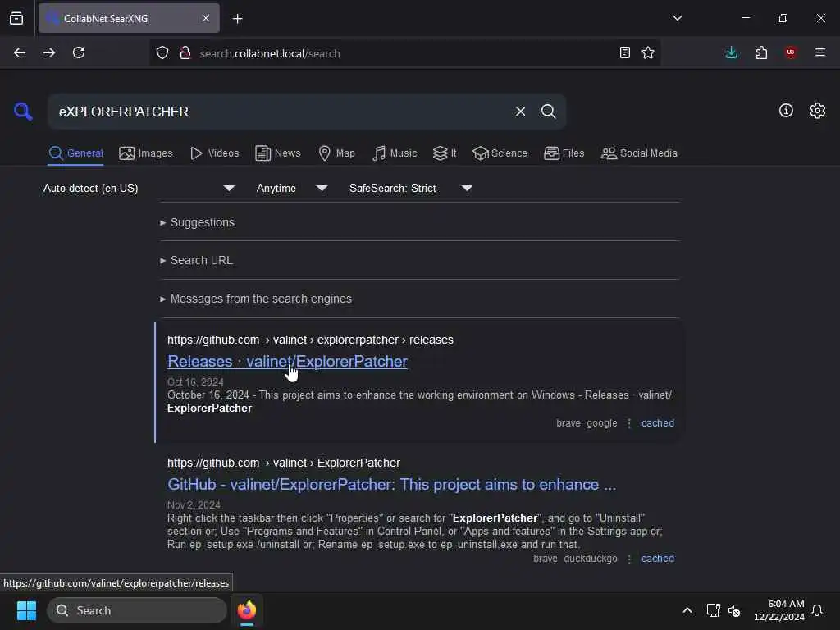Open the Firefox View icon

point(16,18)
